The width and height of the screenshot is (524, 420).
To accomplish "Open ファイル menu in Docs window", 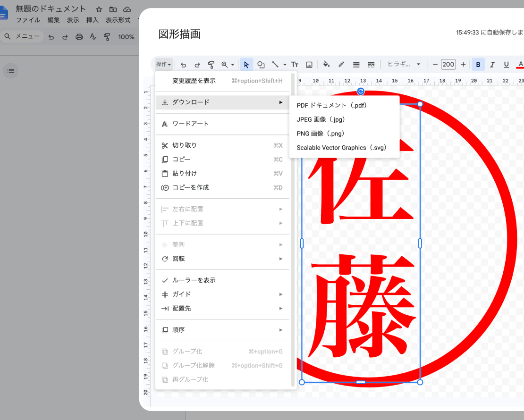I will (x=28, y=20).
